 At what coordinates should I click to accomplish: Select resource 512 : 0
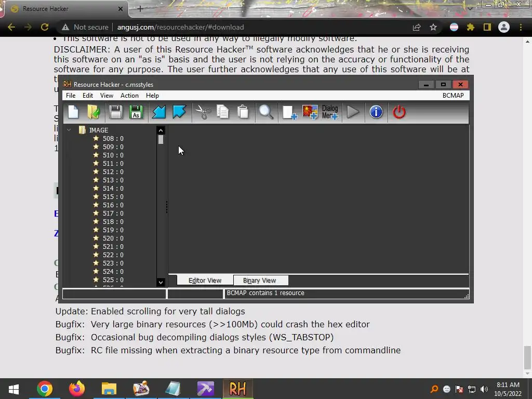tap(113, 171)
